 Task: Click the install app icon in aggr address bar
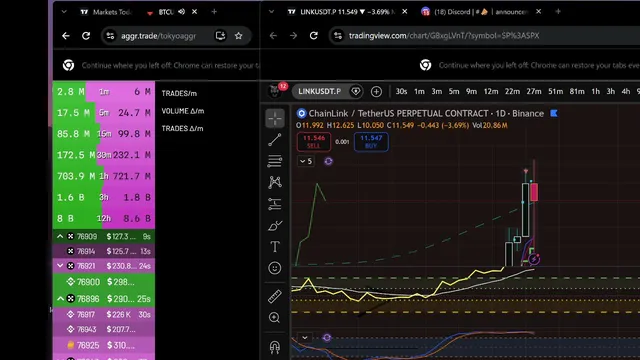220,36
